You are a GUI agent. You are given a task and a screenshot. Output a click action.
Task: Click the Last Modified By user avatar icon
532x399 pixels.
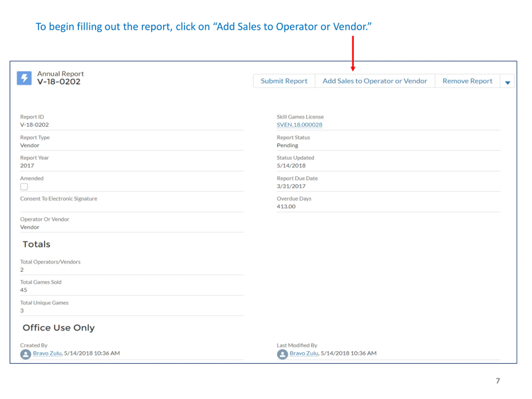[282, 354]
